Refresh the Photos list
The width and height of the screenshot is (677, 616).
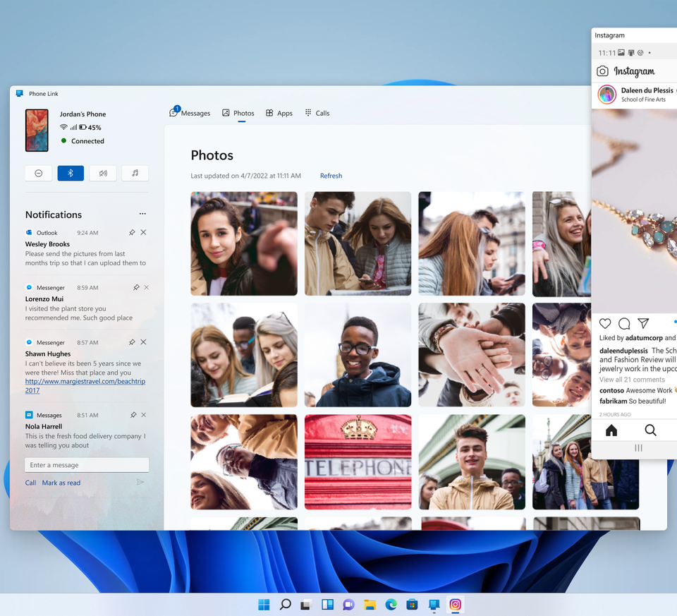point(331,176)
